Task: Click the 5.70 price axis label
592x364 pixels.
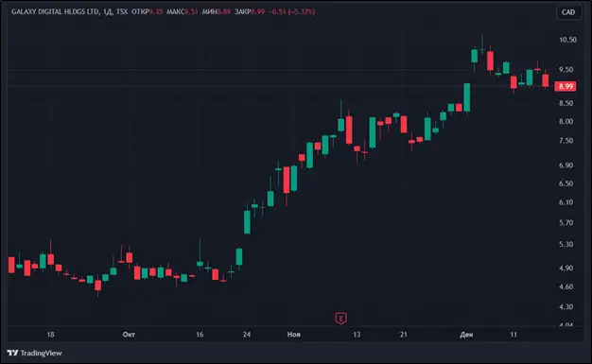Action: point(566,223)
